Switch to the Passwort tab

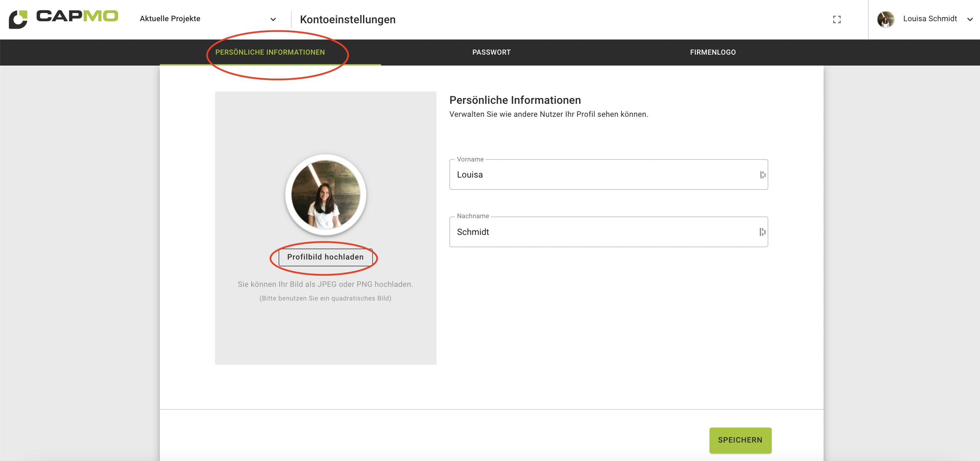(491, 52)
